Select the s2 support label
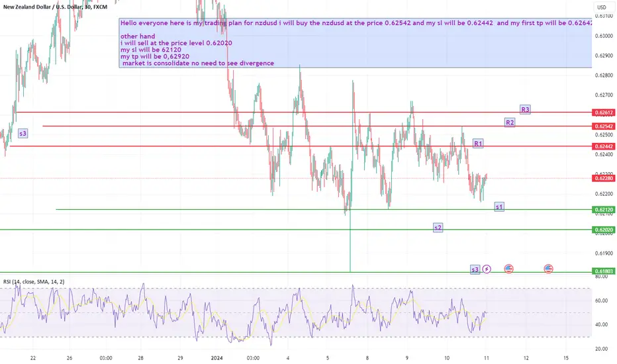This screenshot has width=617, height=364. [x=438, y=228]
